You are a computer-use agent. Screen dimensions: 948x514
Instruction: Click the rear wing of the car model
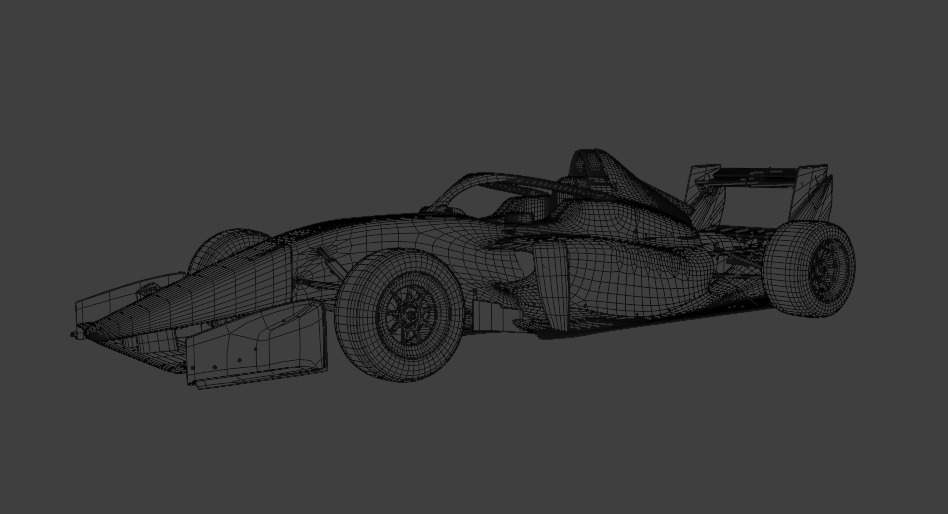759,195
